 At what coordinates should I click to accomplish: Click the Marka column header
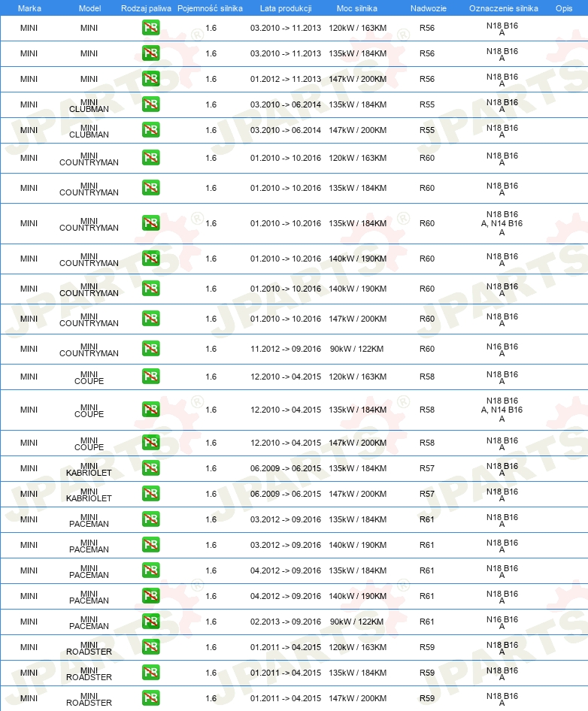pos(29,8)
